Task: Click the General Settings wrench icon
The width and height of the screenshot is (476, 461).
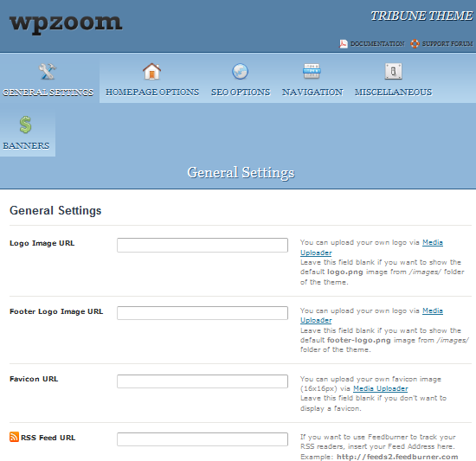Action: (x=48, y=72)
